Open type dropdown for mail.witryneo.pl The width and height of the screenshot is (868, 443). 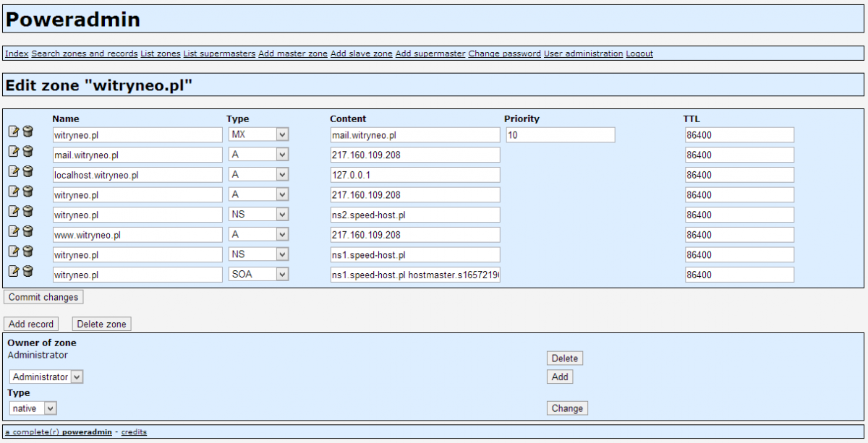pyautogui.click(x=258, y=155)
